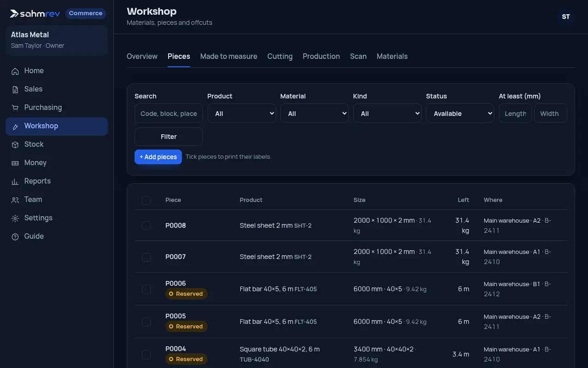Switch to the Made to measure tab
This screenshot has height=368, width=588.
pyautogui.click(x=229, y=56)
